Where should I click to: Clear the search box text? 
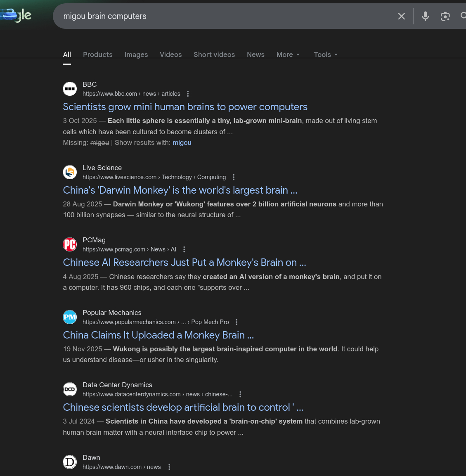pos(401,16)
